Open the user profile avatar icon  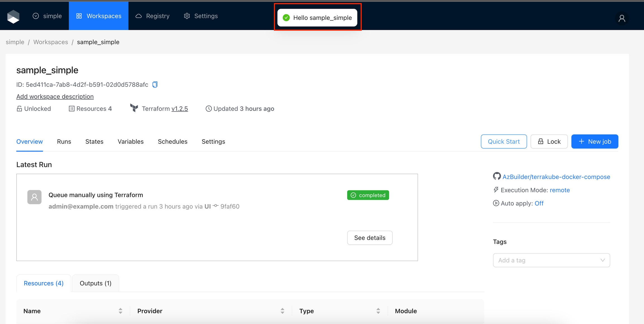[622, 18]
